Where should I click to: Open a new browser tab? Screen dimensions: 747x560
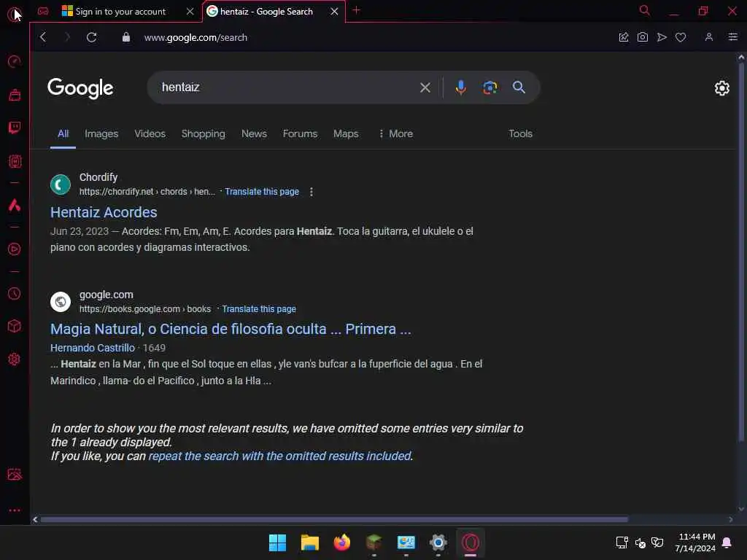356,10
